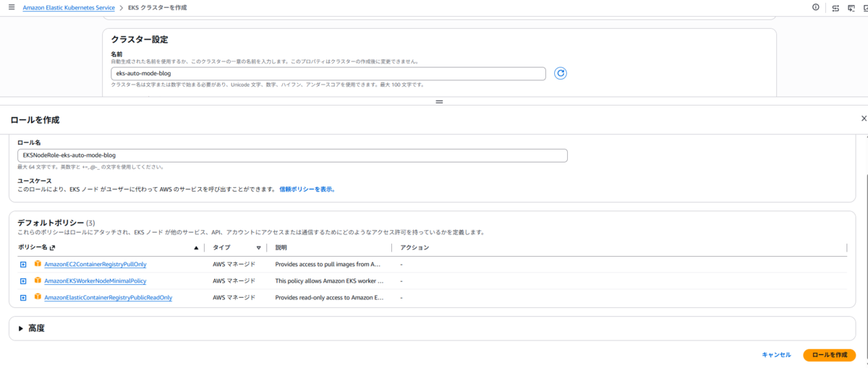
Task: Expand AmazonElasticContainerRegistryPublicReadOnly row details
Action: pos(23,297)
